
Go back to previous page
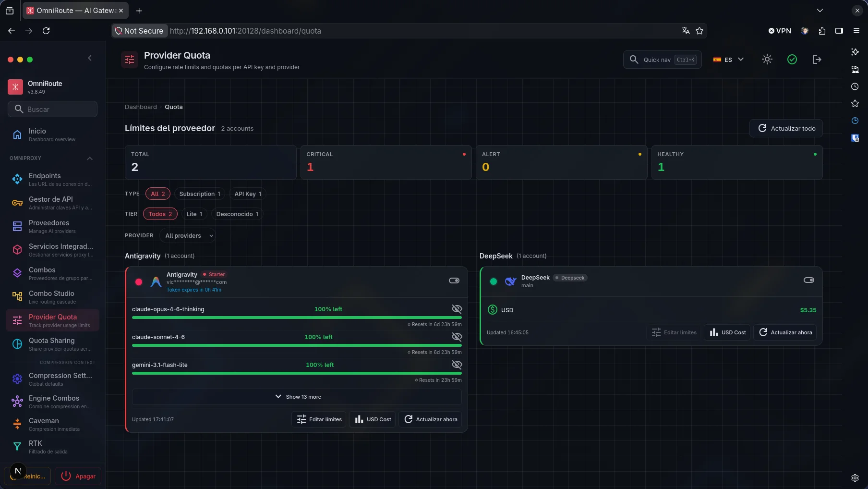12,31
